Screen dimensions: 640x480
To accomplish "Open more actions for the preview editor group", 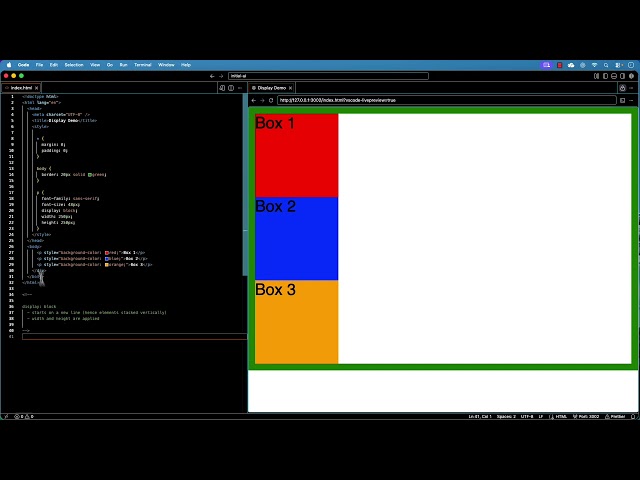I will point(631,88).
